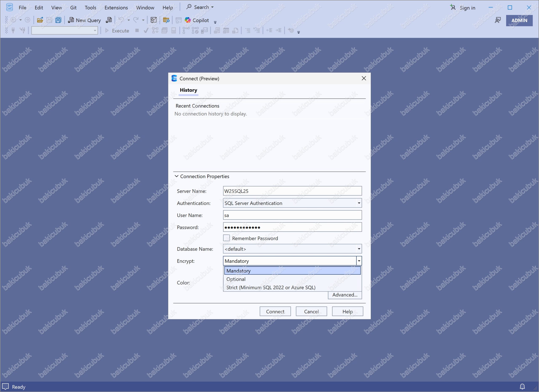
Task: Close the Connect (Preview) dialog
Action: (x=364, y=78)
